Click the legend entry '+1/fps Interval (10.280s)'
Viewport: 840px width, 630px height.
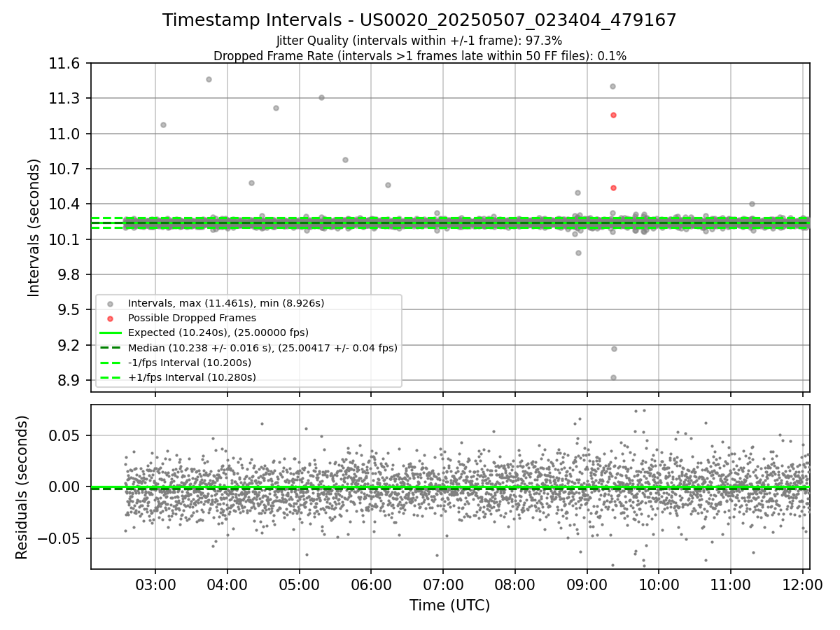[x=192, y=377]
